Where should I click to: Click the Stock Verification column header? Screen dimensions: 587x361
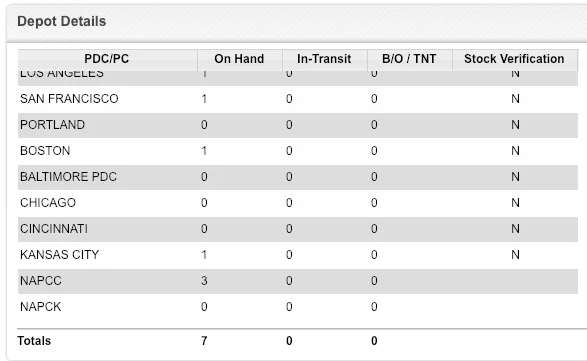(515, 59)
